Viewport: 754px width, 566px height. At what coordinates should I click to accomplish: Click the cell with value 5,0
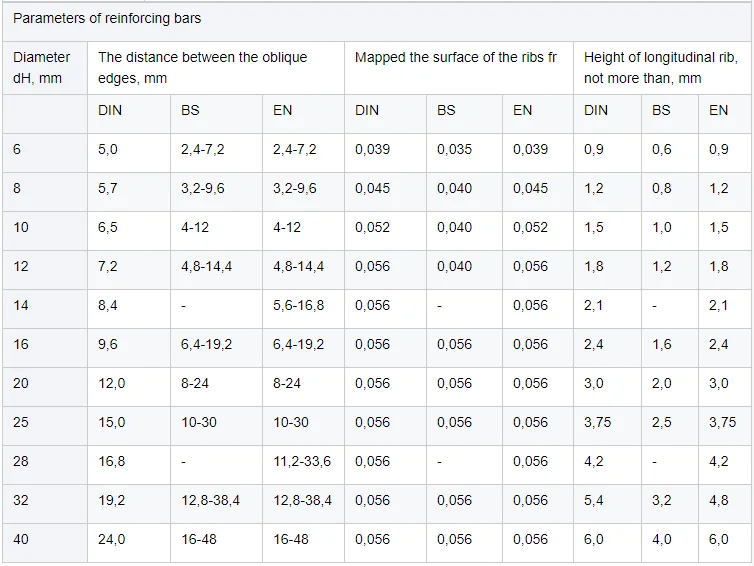(x=108, y=149)
